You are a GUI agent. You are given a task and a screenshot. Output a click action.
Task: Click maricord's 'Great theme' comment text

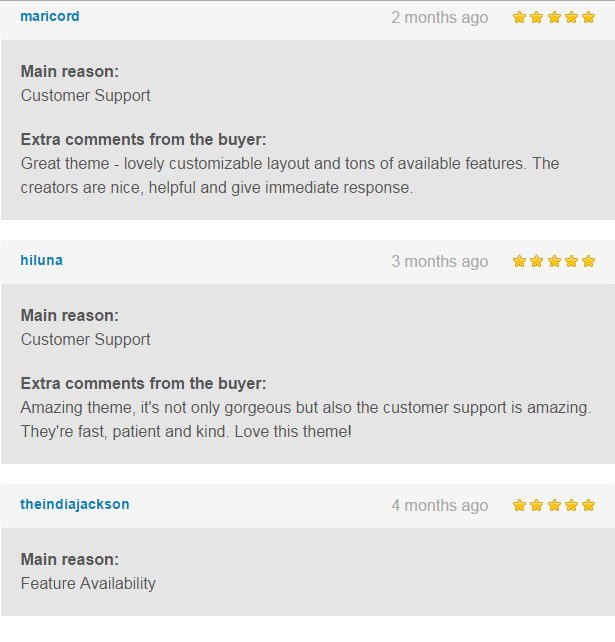[x=290, y=175]
